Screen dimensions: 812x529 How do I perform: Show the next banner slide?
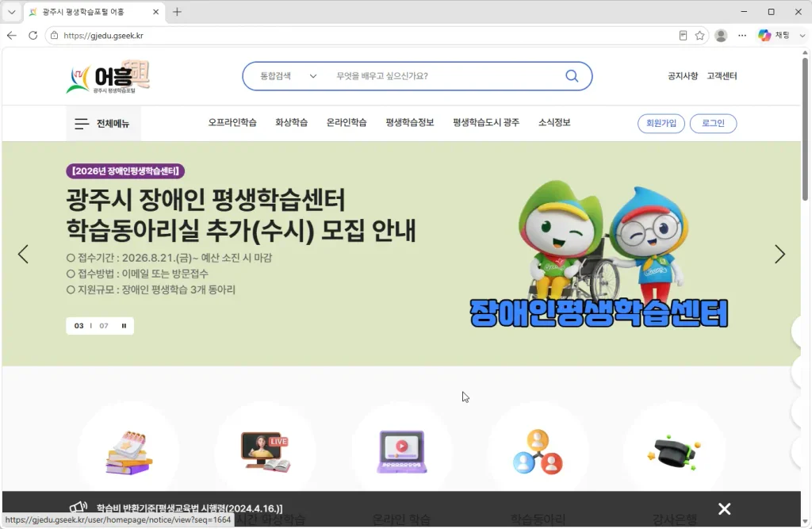[x=780, y=254]
